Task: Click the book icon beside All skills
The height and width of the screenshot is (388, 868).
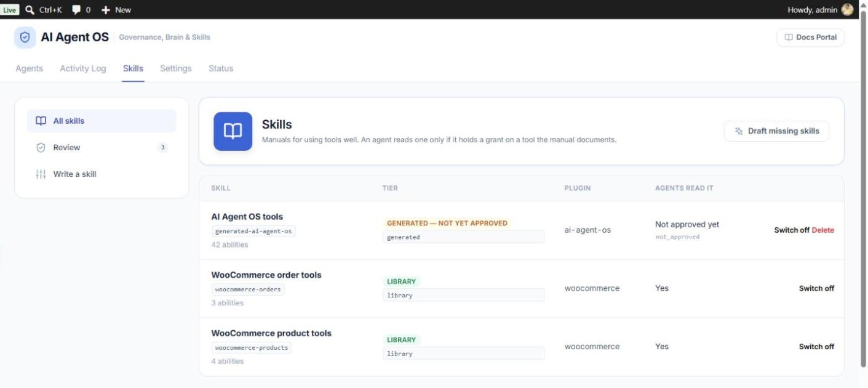Action: (x=41, y=121)
